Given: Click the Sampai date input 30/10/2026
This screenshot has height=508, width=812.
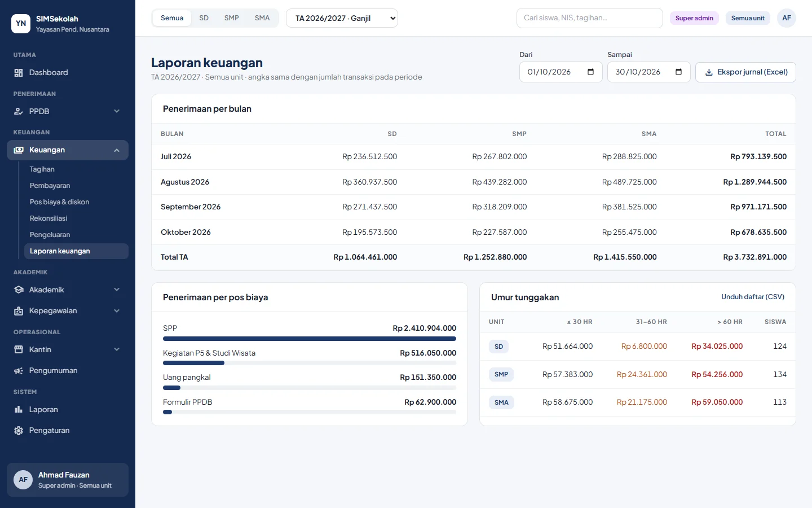Looking at the screenshot, I should coord(649,72).
